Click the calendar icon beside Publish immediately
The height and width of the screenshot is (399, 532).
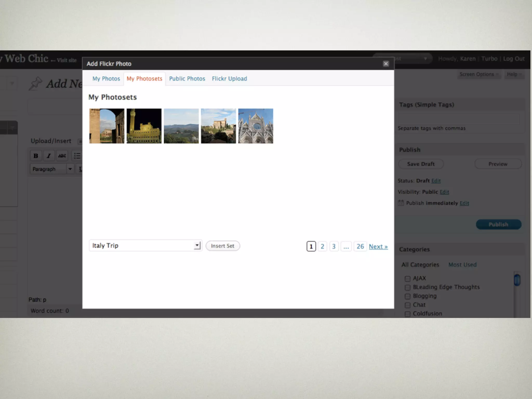click(x=401, y=203)
